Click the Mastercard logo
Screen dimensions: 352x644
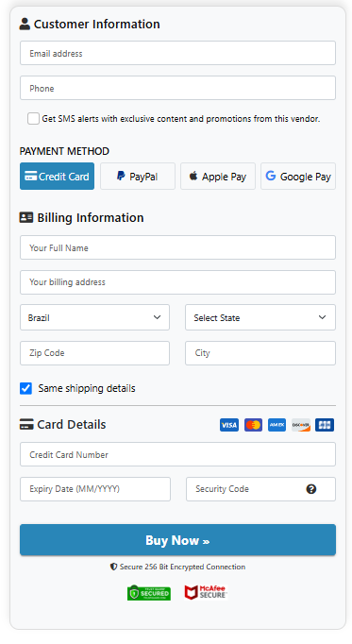(253, 425)
